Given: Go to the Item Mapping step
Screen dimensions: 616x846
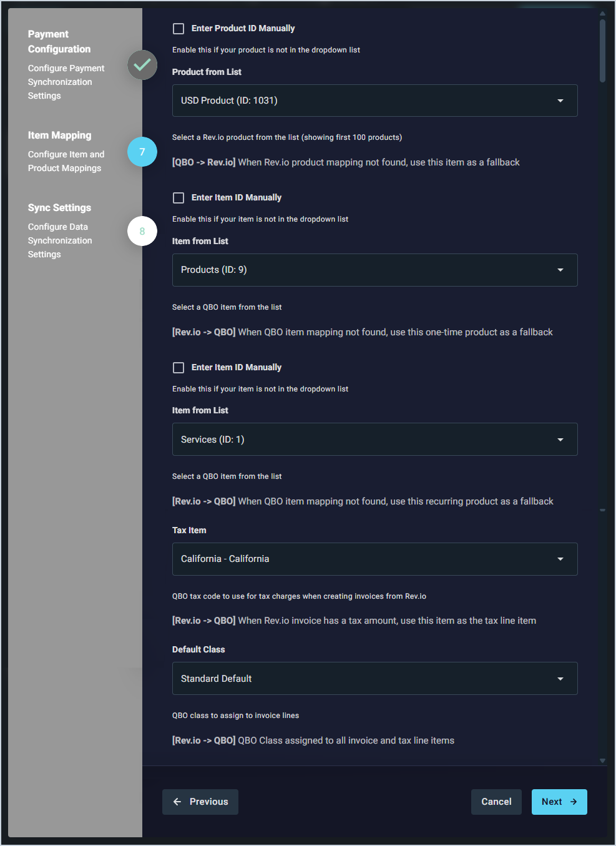Looking at the screenshot, I should 60,135.
